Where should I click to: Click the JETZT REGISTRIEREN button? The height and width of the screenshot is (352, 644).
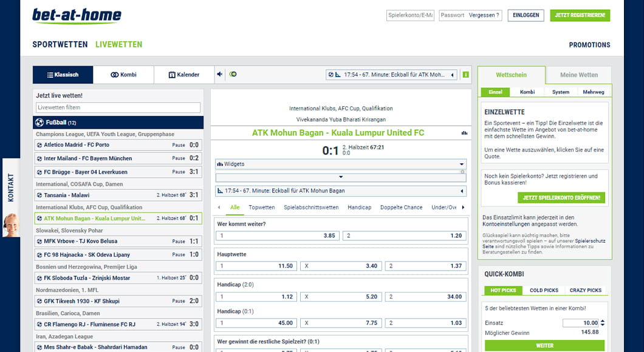[x=580, y=15]
